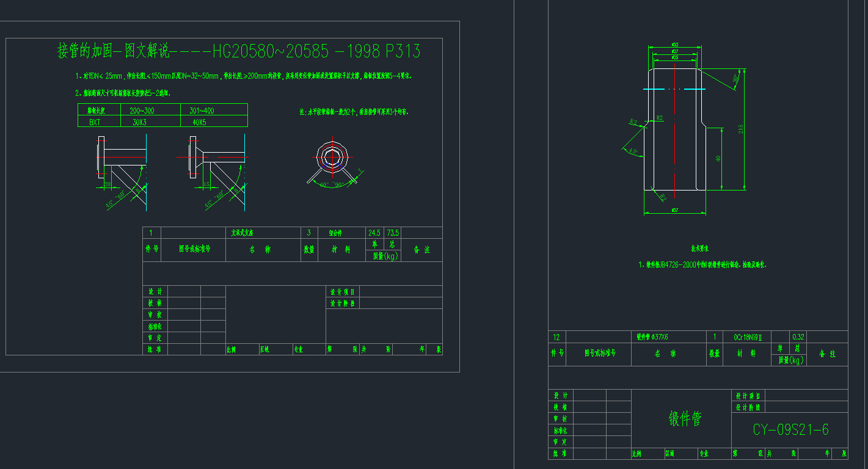Click the ø57 bottom width dimension
This screenshot has width=868, height=469.
(x=674, y=211)
